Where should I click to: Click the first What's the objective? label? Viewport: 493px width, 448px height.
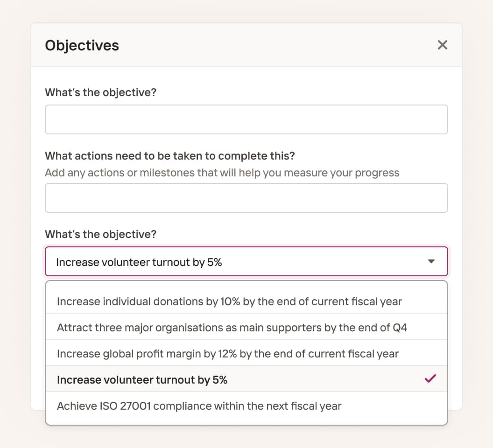tap(101, 92)
